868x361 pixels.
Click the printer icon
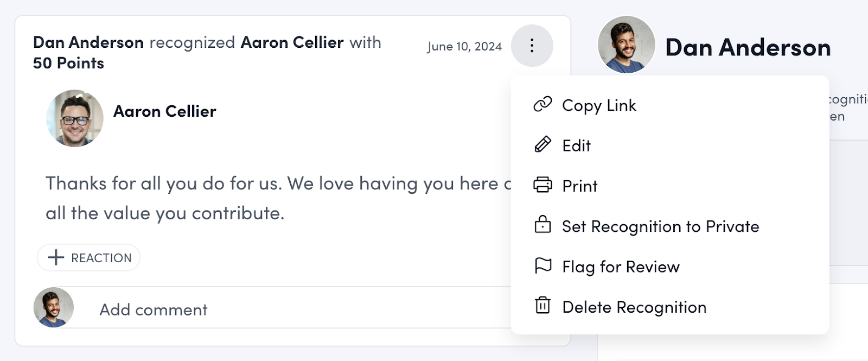click(x=542, y=185)
